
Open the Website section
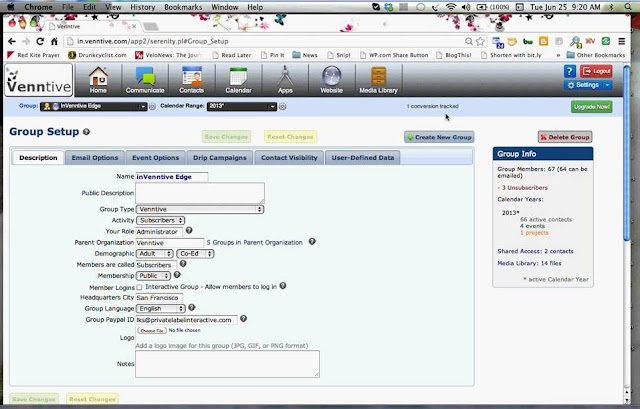(x=331, y=80)
